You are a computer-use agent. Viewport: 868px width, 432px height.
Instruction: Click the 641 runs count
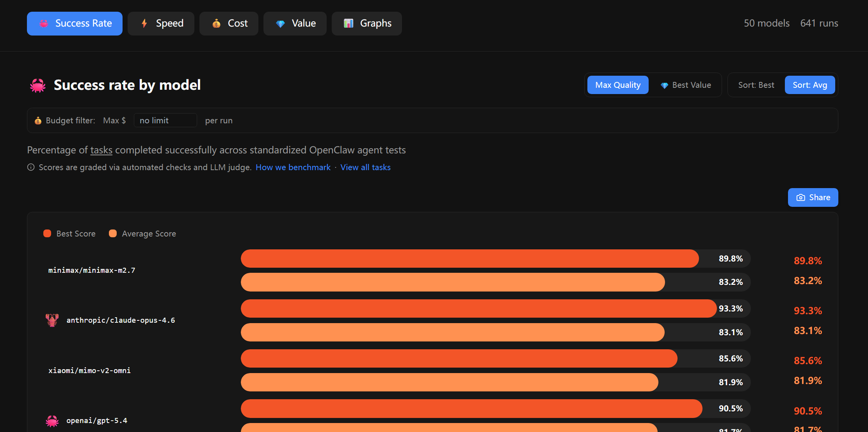click(819, 23)
